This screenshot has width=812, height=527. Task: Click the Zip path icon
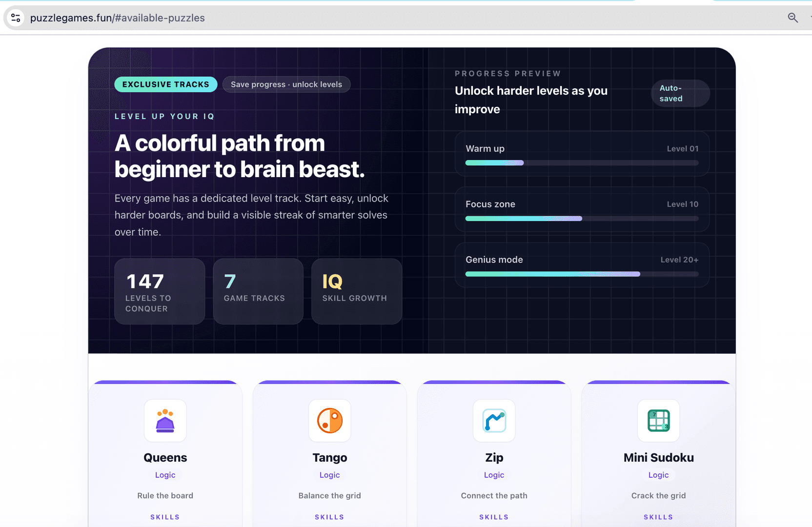coord(494,421)
